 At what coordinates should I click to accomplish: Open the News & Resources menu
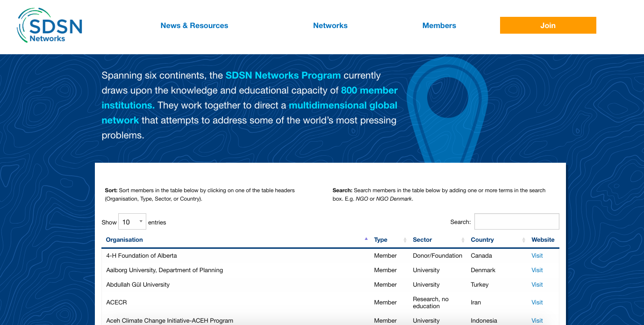click(x=194, y=26)
